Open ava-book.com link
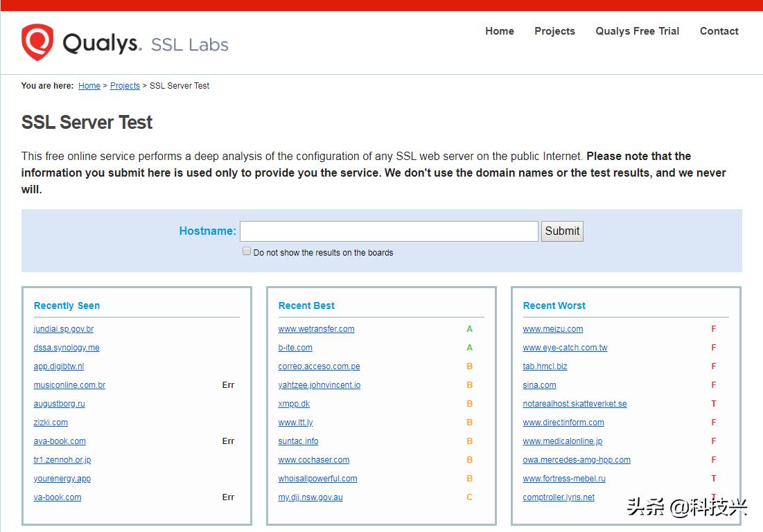This screenshot has width=763, height=532. (x=60, y=441)
